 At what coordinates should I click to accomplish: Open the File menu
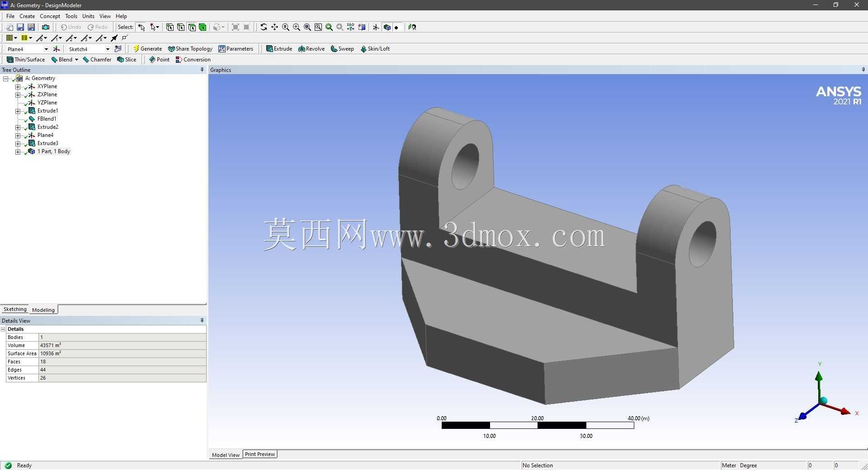coord(10,16)
